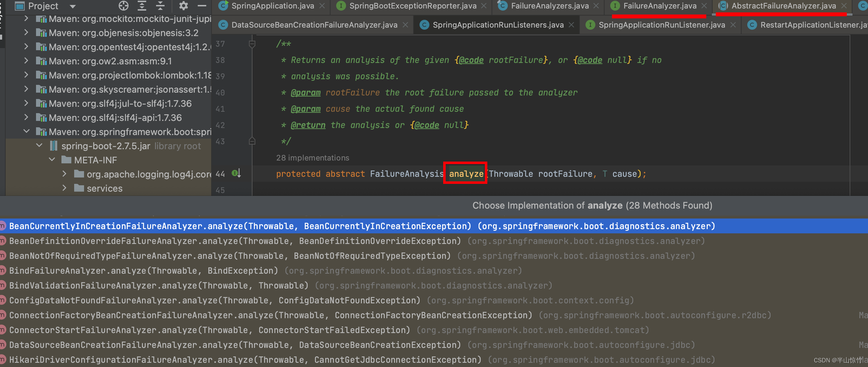Click Expand All icon in Project toolbar
This screenshot has width=868, height=367.
click(142, 6)
